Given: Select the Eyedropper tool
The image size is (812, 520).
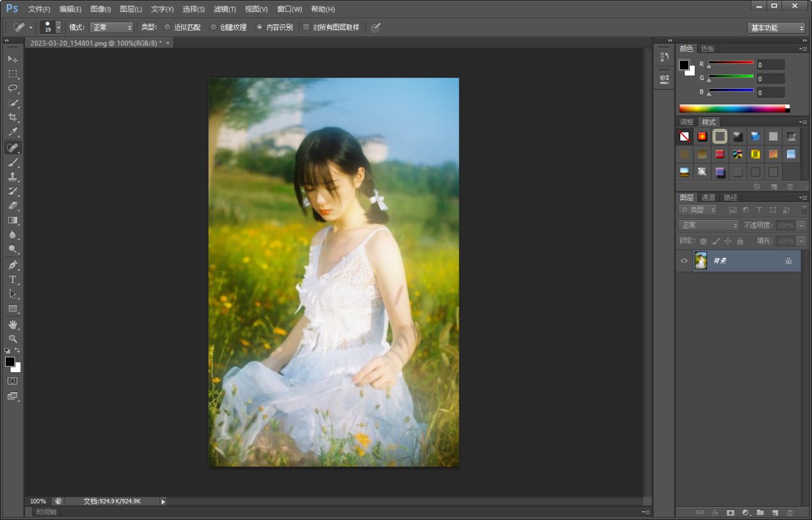Looking at the screenshot, I should coord(12,132).
